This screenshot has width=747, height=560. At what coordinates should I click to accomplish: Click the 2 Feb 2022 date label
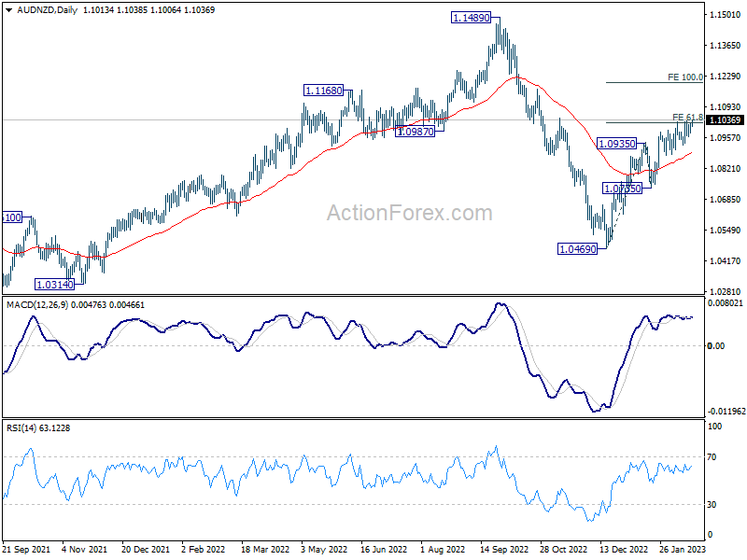point(204,550)
